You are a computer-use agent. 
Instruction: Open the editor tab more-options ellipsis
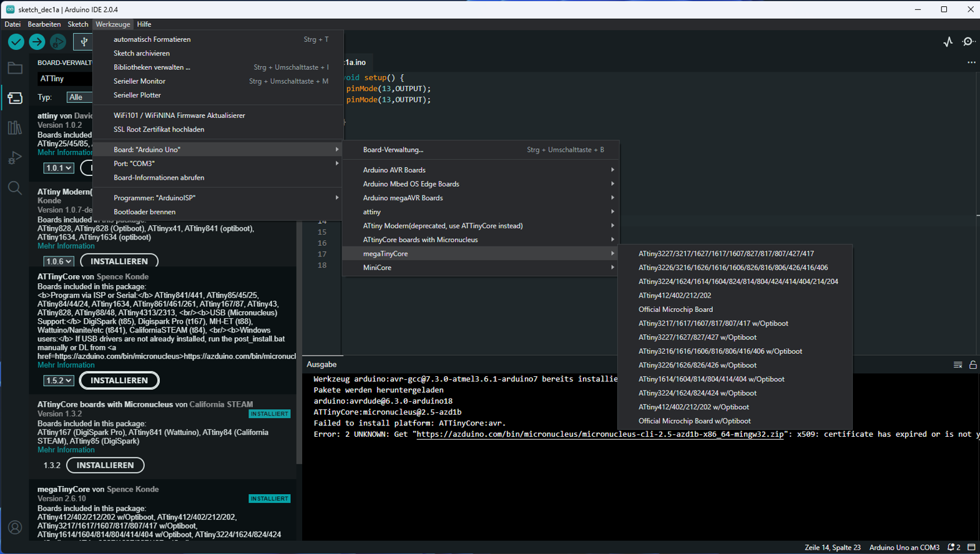point(971,62)
